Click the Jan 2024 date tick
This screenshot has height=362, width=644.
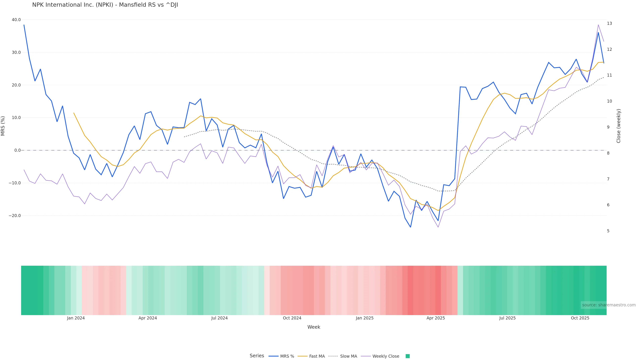click(76, 318)
